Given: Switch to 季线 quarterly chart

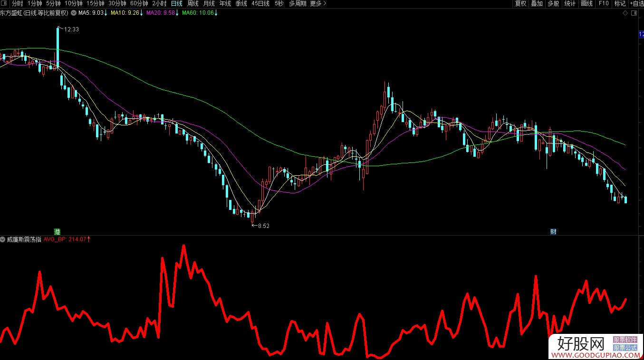Looking at the screenshot, I should coord(241,3).
